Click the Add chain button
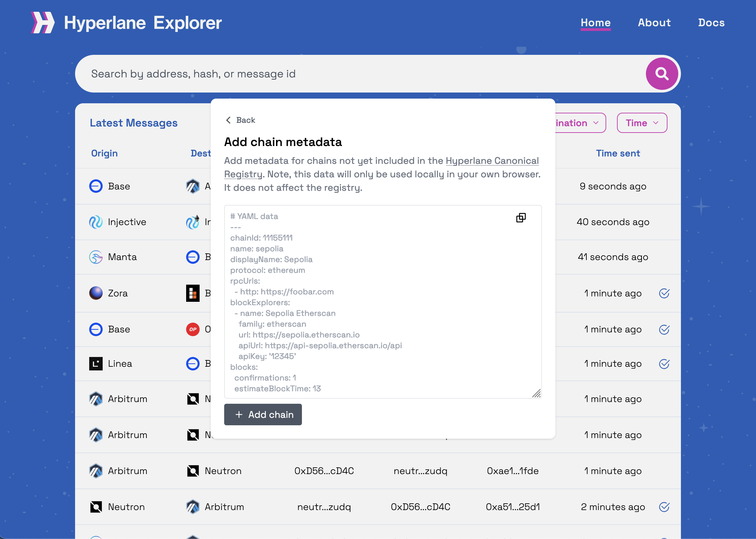This screenshot has height=539, width=756. 263,415
